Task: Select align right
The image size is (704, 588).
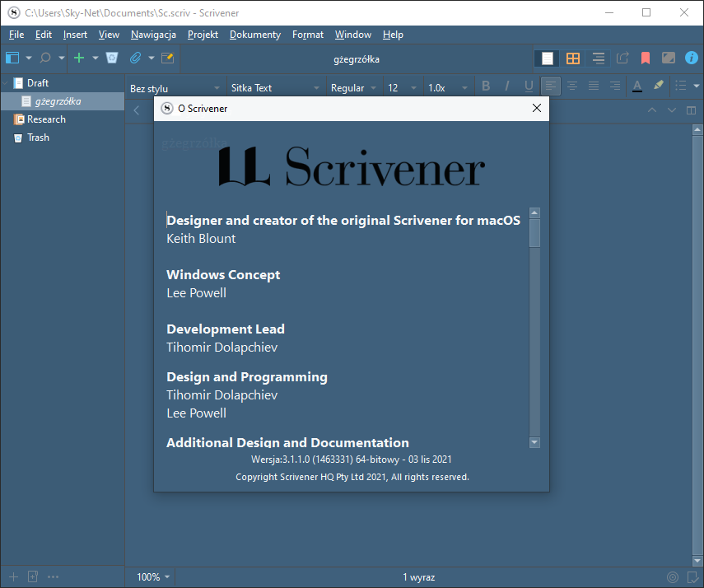Action: (x=615, y=86)
